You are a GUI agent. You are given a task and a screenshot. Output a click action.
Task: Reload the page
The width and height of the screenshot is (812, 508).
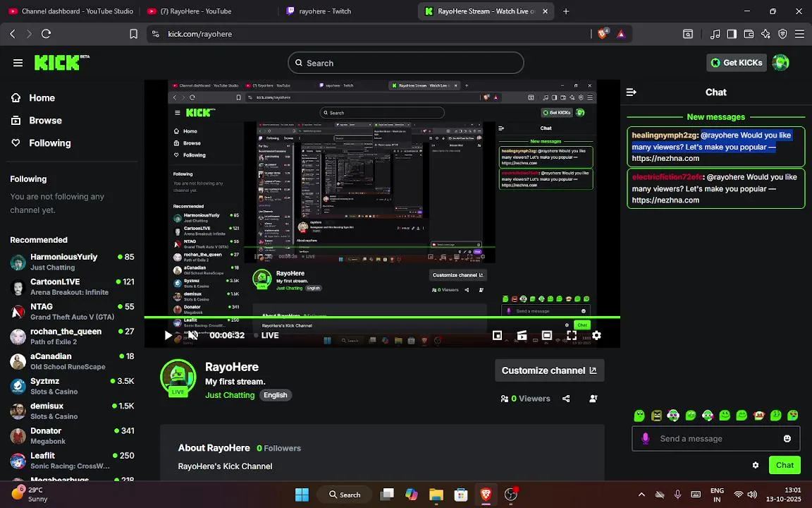tap(46, 34)
